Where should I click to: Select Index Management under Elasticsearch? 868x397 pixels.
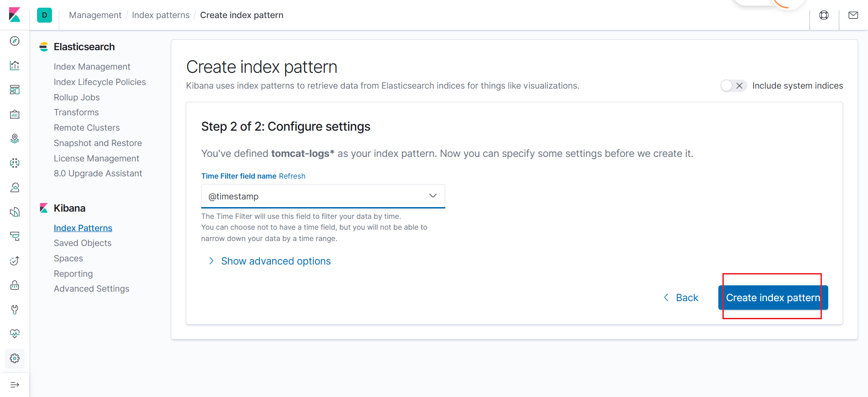click(92, 67)
